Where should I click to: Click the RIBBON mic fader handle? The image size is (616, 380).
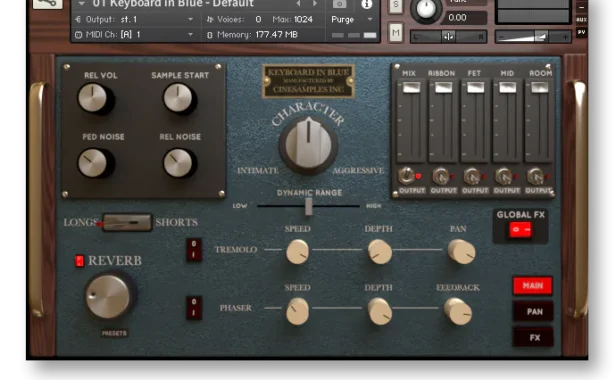tap(444, 88)
